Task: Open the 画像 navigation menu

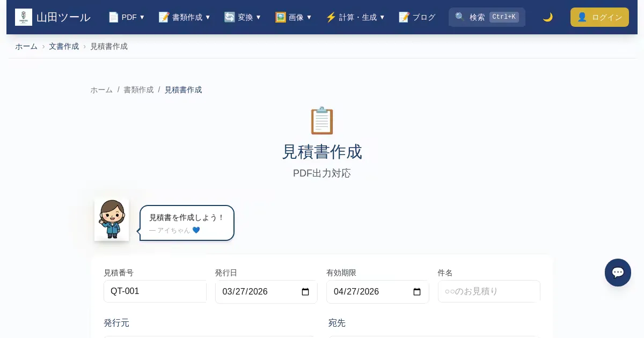Action: 294,17
